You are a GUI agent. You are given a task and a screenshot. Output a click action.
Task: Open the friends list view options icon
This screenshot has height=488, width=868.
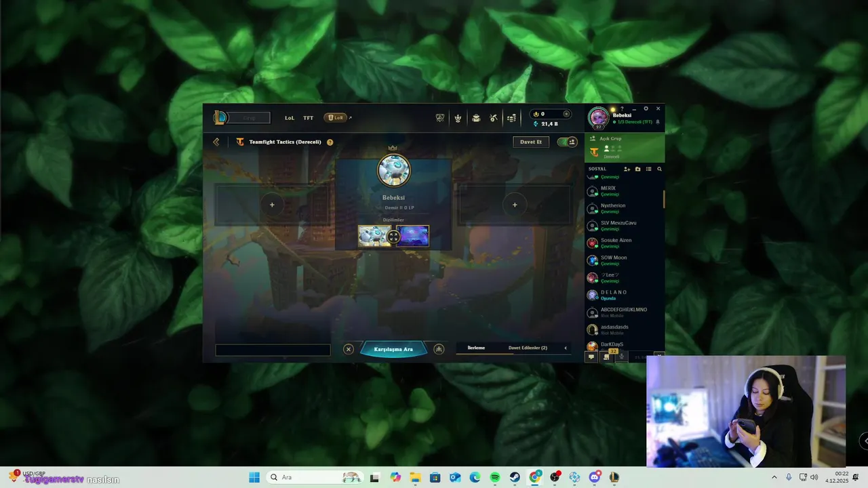click(x=648, y=169)
